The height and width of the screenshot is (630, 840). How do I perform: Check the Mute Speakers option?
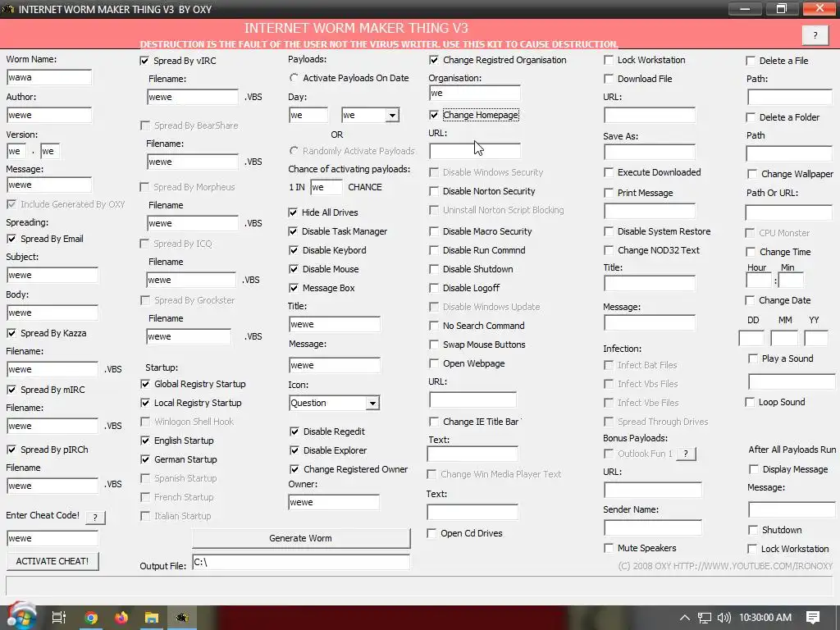click(x=609, y=548)
